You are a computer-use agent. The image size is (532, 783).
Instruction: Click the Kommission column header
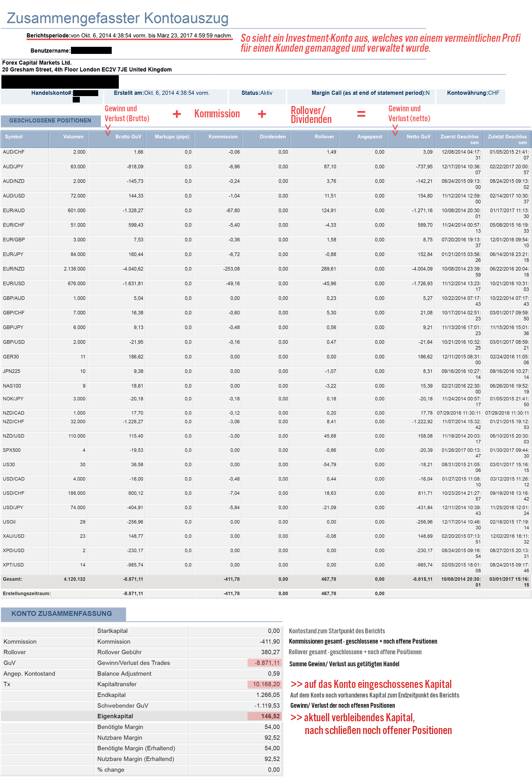coord(218,139)
